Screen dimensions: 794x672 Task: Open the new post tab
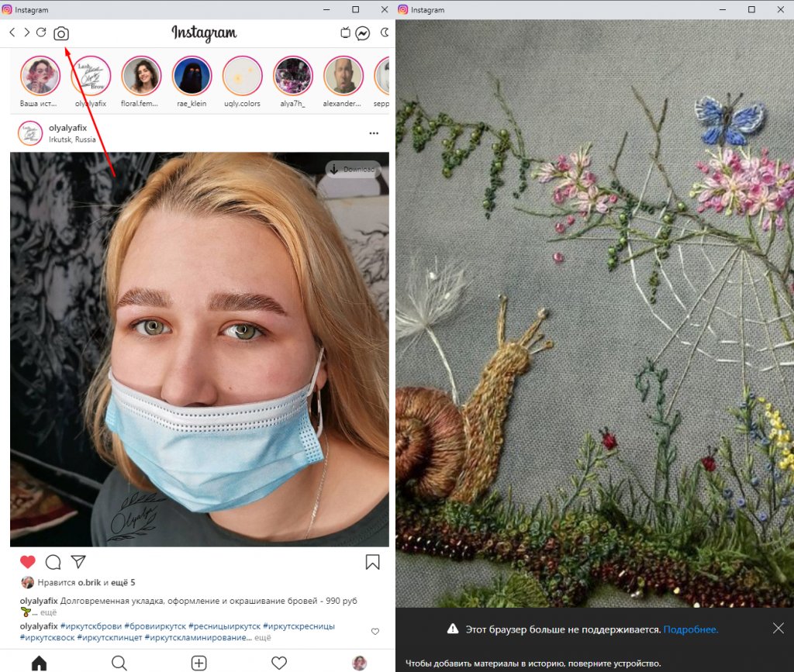click(199, 663)
